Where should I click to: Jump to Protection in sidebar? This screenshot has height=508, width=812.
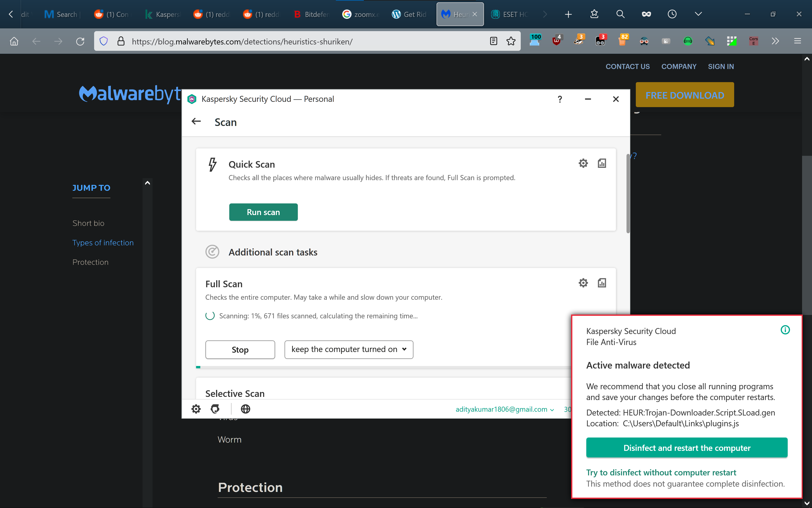90,262
